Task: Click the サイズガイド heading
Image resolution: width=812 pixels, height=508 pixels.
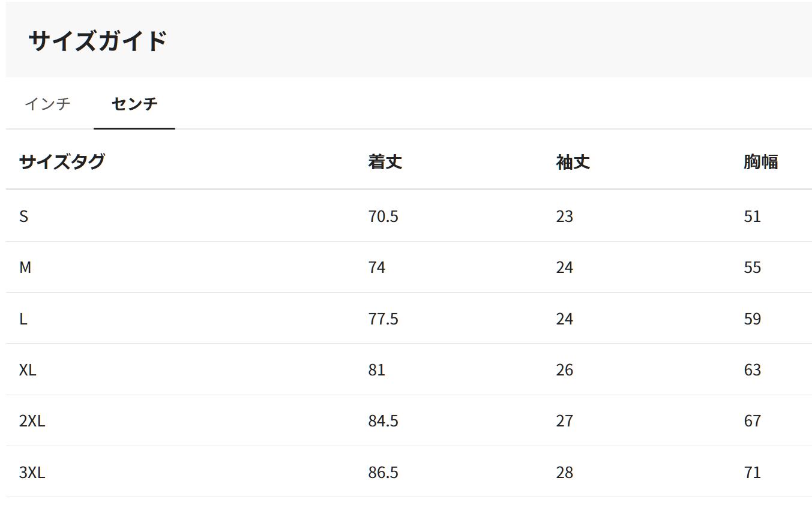Action: (x=97, y=41)
